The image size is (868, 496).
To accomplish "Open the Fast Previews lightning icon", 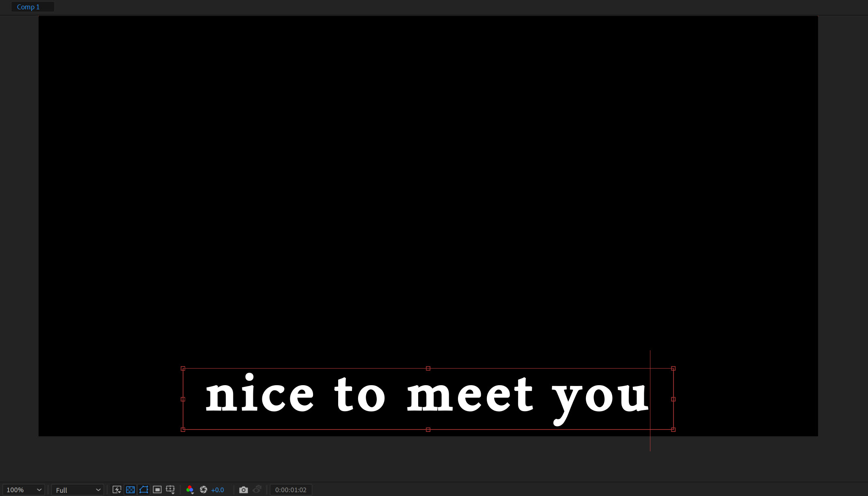I will point(117,490).
